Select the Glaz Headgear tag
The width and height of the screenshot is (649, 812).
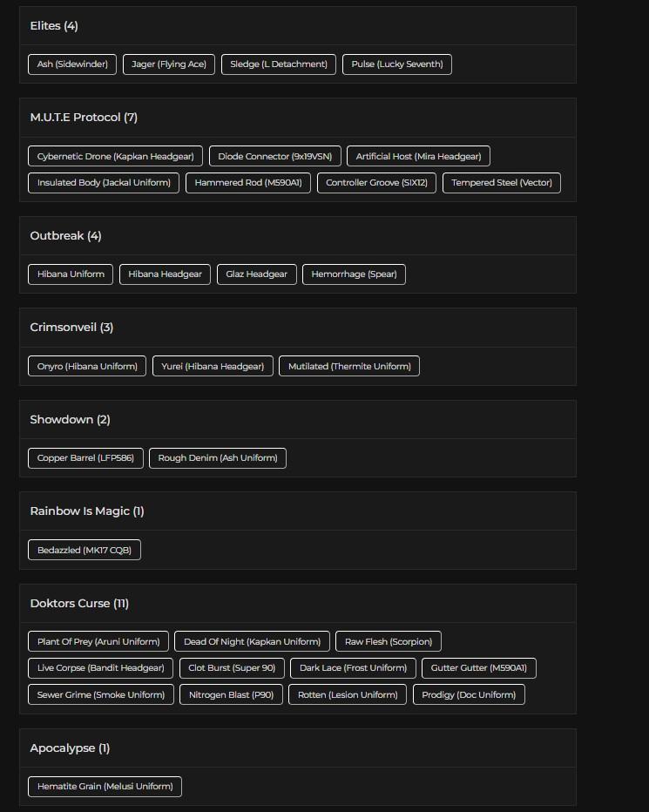[256, 274]
